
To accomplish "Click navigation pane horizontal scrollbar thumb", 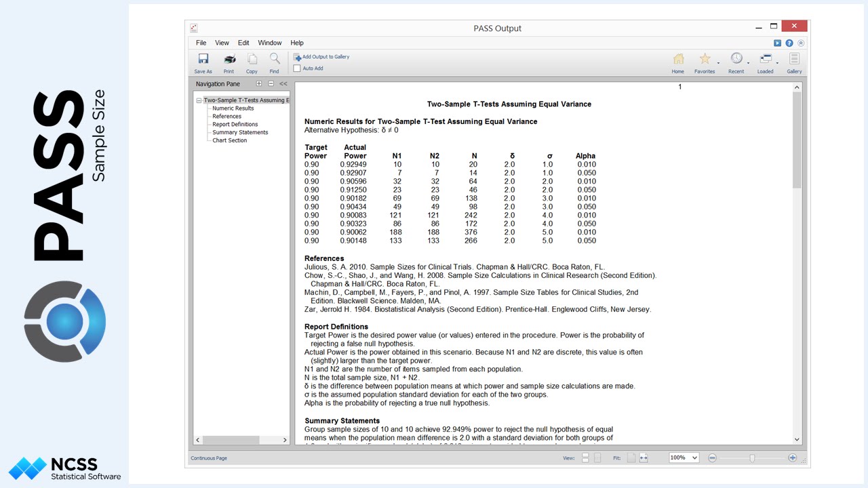I will pos(232,440).
